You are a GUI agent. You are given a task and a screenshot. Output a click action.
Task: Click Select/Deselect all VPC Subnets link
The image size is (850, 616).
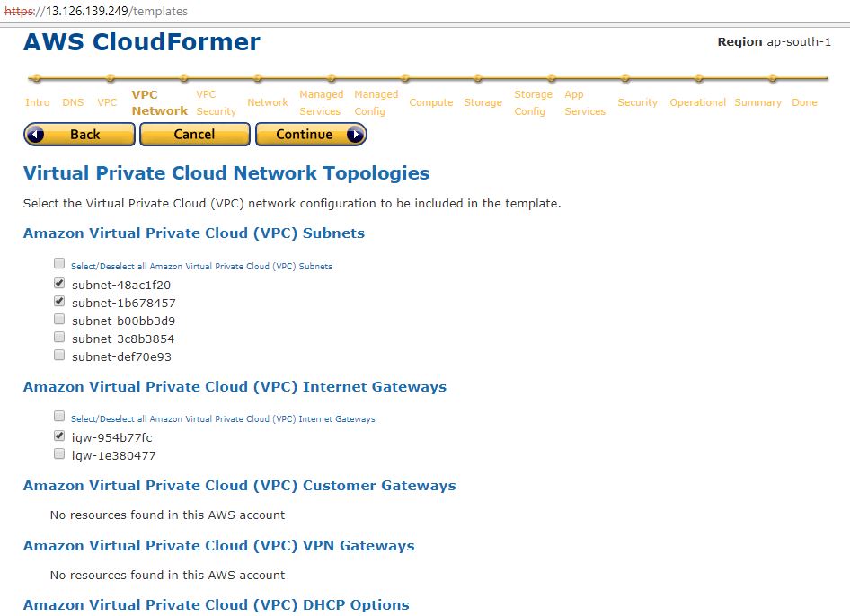[201, 267]
